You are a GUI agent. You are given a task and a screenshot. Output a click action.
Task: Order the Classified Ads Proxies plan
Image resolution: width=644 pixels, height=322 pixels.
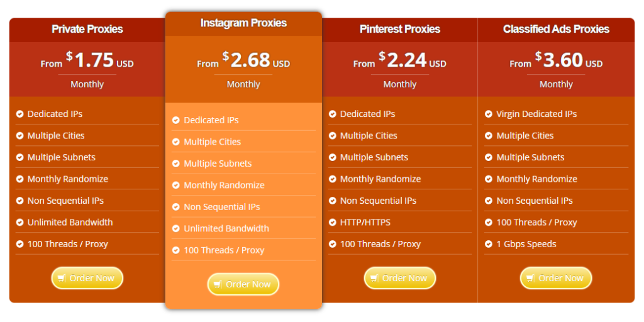tap(556, 278)
